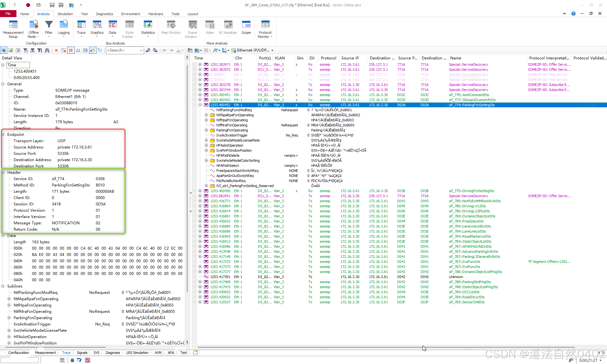Expand the NtfApaRpaFcnOperating signal group
This screenshot has height=364, width=607.
(206, 115)
